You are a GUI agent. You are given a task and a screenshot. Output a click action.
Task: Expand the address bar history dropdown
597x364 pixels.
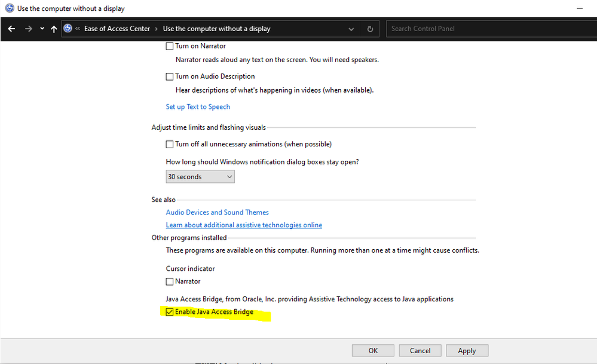pos(351,29)
